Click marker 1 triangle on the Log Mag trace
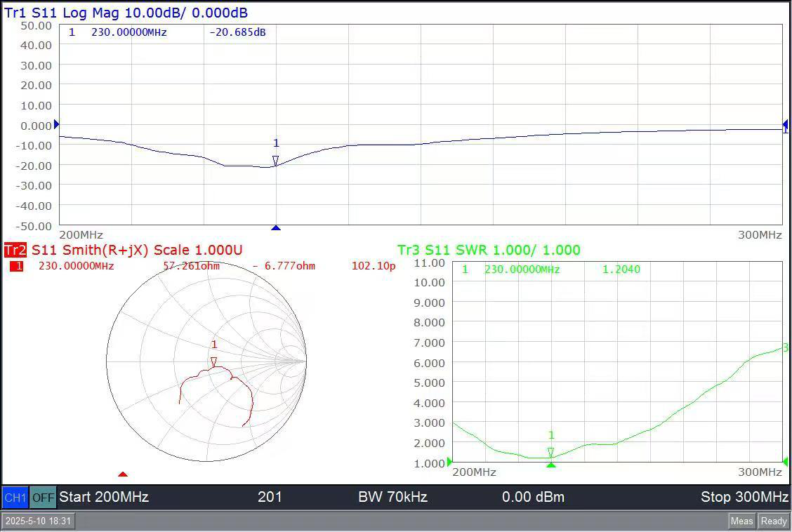This screenshot has width=792, height=532. pos(275,161)
